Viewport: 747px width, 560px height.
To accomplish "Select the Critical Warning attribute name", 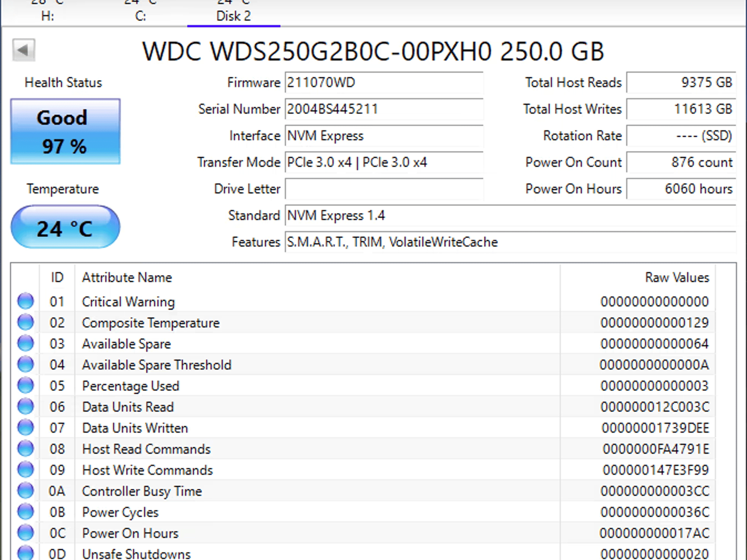I will [128, 302].
